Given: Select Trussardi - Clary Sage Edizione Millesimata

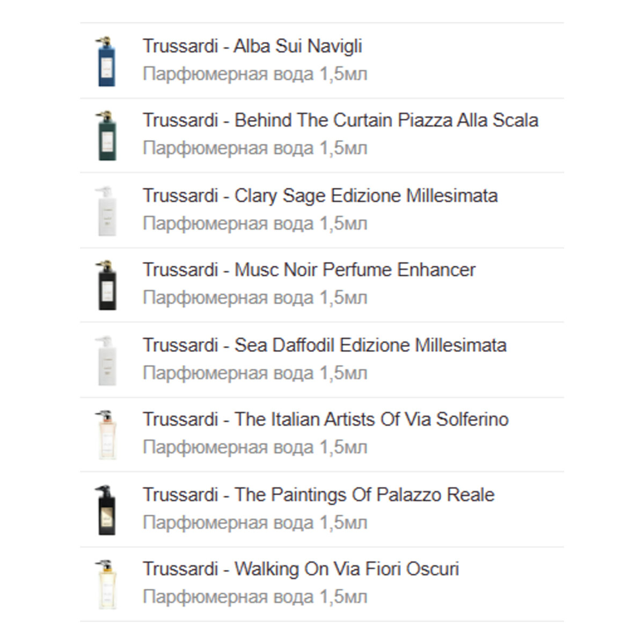Looking at the screenshot, I should [x=320, y=196].
